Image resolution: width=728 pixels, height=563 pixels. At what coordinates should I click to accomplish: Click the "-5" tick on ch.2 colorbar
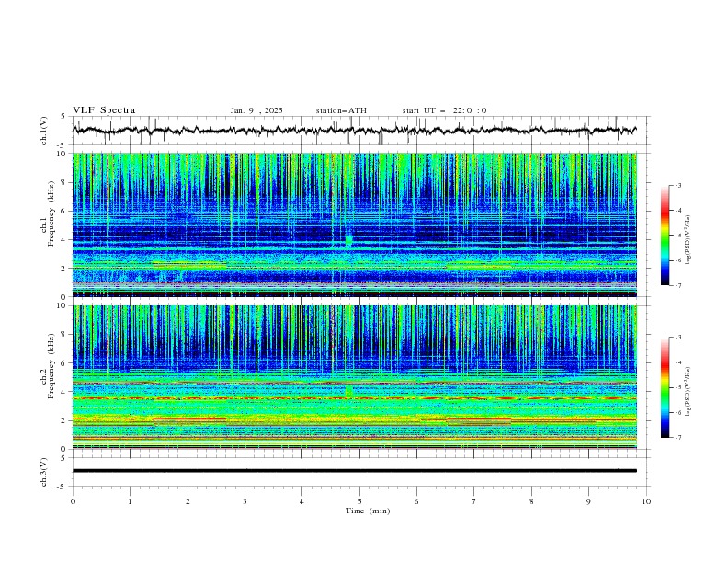click(x=677, y=387)
